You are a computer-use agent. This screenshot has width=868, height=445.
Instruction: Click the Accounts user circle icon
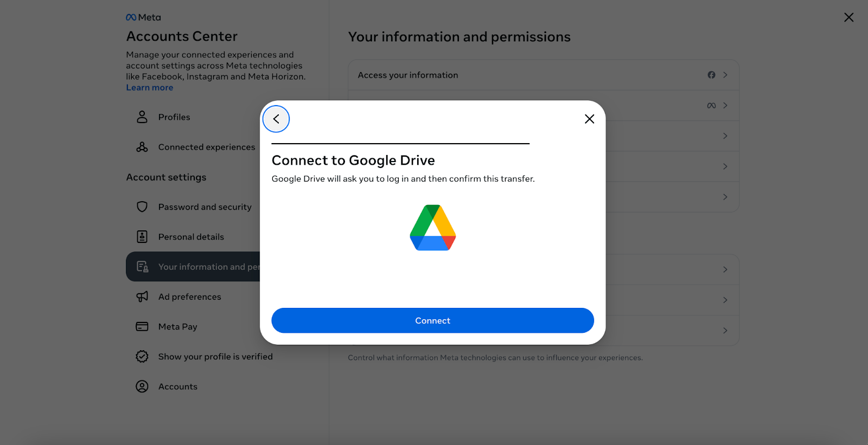pos(142,386)
